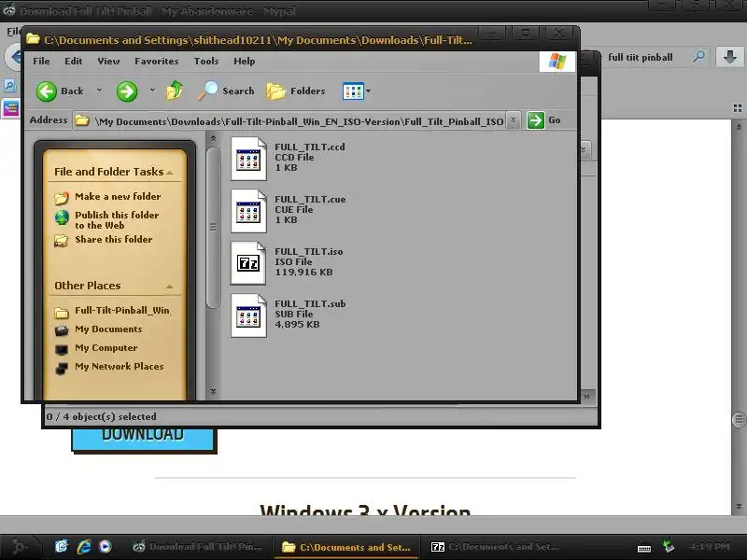Collapse the Other Places panel
Image resolution: width=747 pixels, height=560 pixels.
170,287
